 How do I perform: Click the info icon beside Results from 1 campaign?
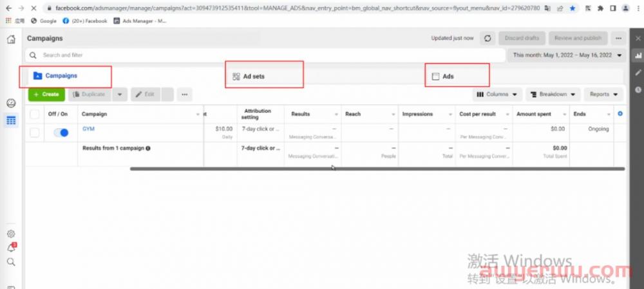[148, 148]
